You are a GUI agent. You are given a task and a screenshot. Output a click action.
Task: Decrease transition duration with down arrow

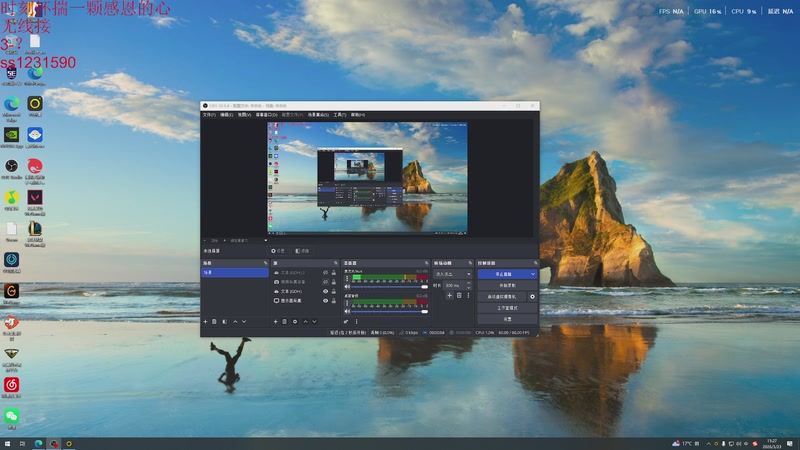pos(468,287)
